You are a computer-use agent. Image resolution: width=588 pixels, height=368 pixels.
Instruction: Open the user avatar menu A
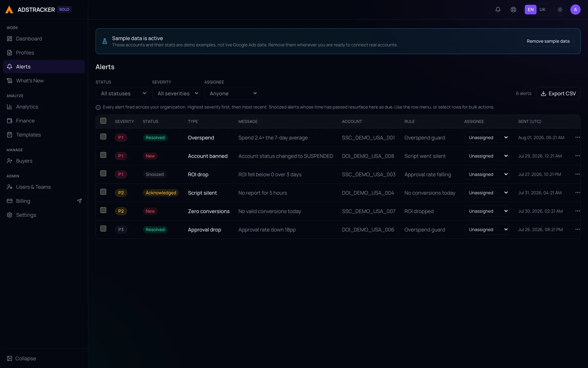coord(575,9)
